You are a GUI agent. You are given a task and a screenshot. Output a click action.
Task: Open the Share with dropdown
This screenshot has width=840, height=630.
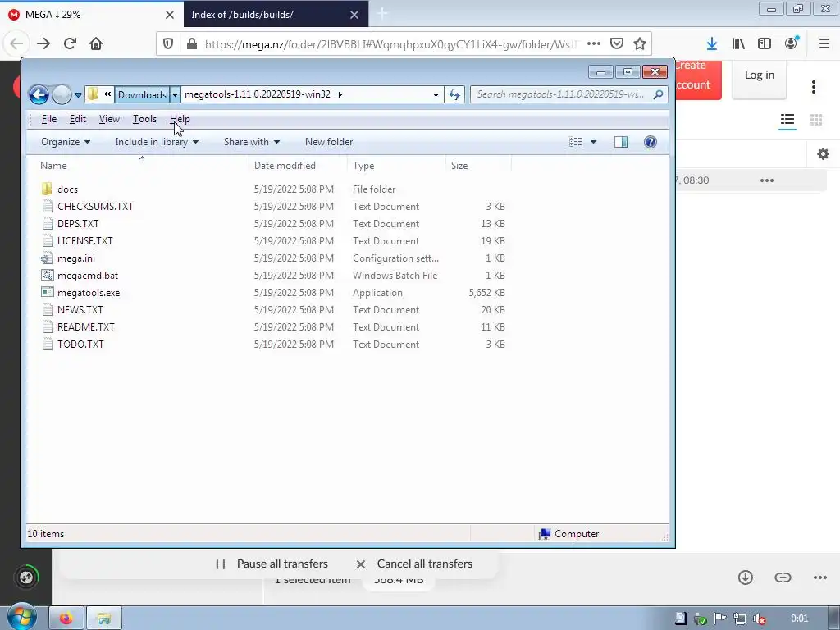(x=252, y=142)
